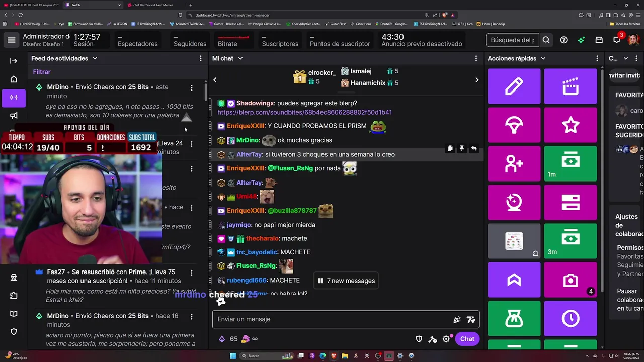The width and height of the screenshot is (644, 362).
Task: Click the Filtrar link in activity feed
Action: [42, 72]
